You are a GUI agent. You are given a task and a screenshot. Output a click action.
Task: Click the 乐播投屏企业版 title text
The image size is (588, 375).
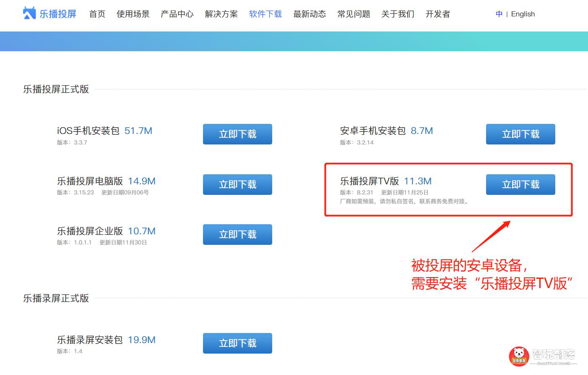(x=90, y=231)
